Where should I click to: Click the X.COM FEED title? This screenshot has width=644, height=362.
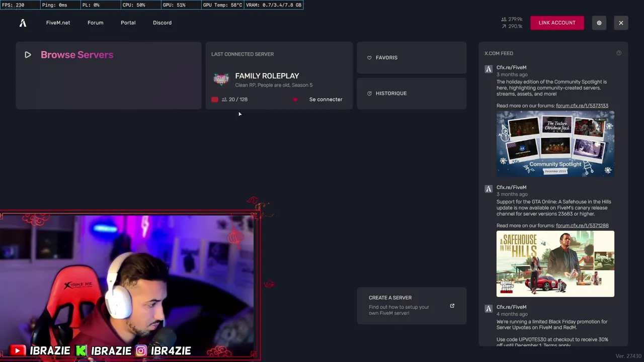pyautogui.click(x=499, y=53)
